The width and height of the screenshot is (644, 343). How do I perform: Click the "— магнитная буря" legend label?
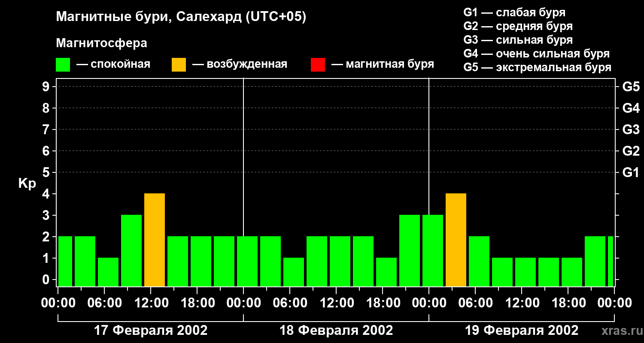pyautogui.click(x=383, y=64)
